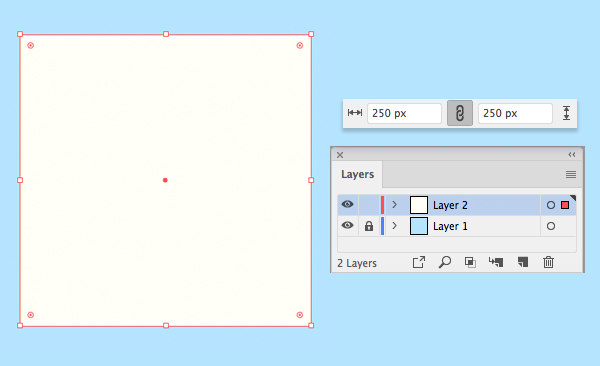Viewport: 600px width, 366px height.
Task: Toggle the constrain proportions link icon
Action: click(460, 113)
